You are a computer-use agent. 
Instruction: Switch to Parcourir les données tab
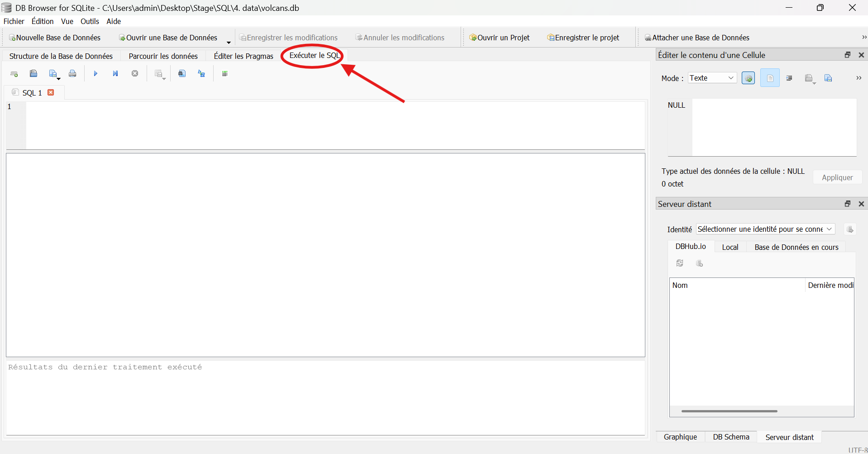163,56
